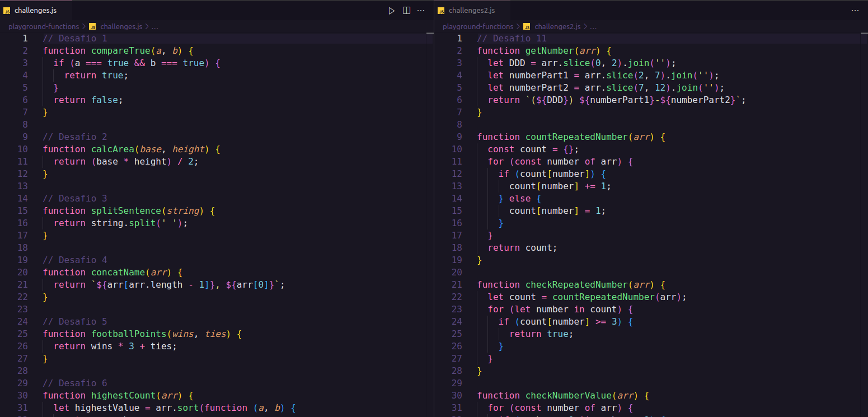
Task: Click 'return count;' on line 18
Action: point(523,247)
